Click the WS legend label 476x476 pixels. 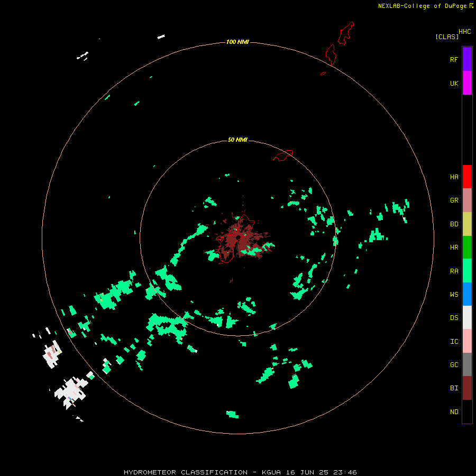(x=454, y=295)
